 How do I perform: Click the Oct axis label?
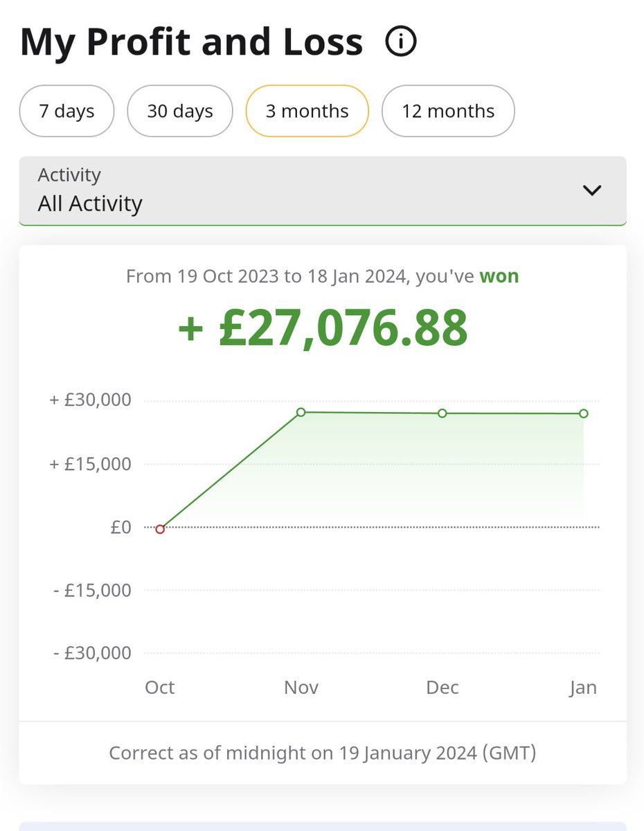point(160,688)
